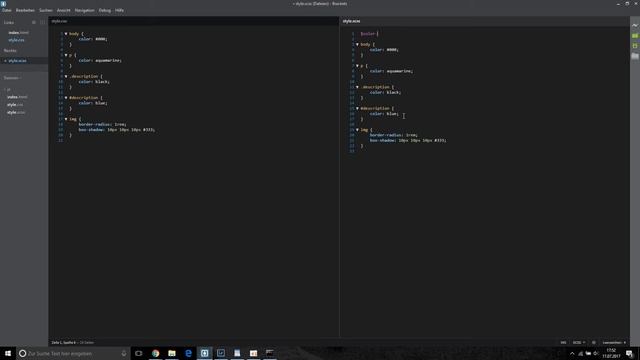Open File Explorer from taskbar
Image resolution: width=640 pixels, height=360 pixels.
[x=172, y=353]
